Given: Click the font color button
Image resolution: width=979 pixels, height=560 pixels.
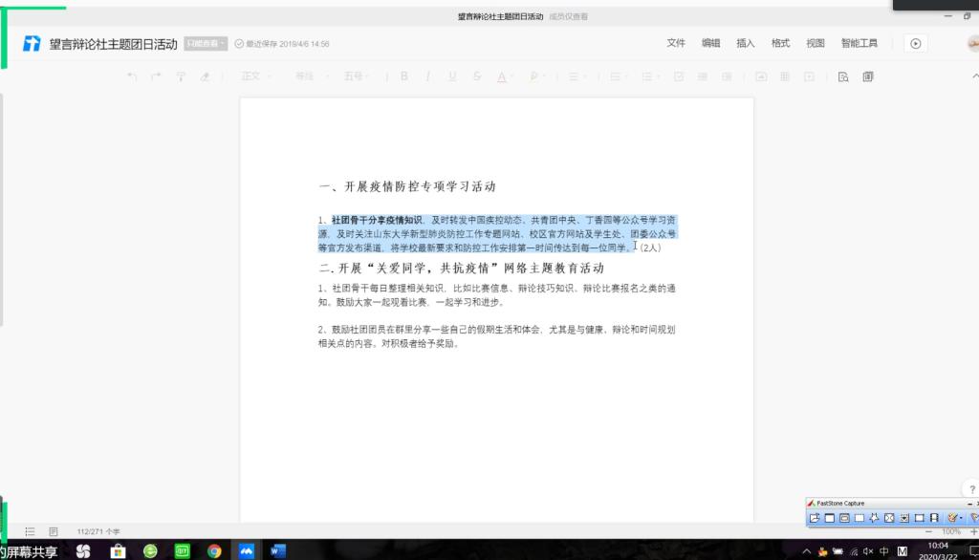Looking at the screenshot, I should (x=500, y=76).
